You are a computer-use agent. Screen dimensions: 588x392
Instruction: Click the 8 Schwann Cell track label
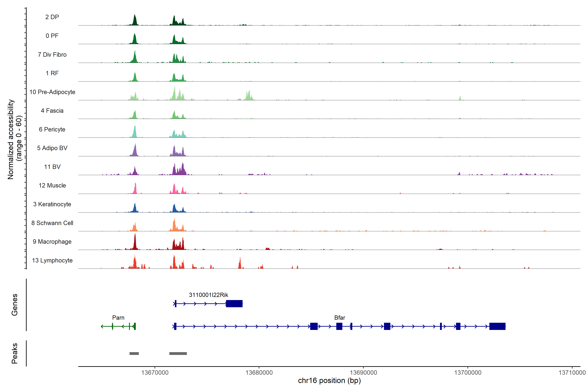[52, 223]
